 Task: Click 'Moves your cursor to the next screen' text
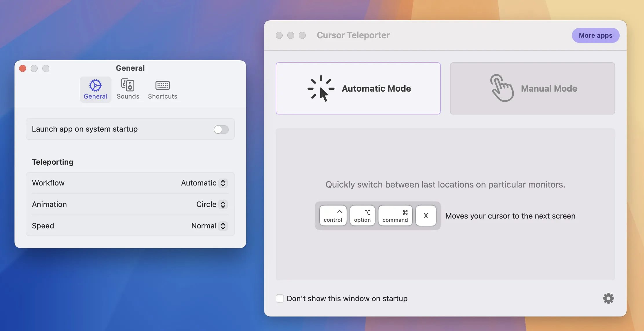[510, 216]
